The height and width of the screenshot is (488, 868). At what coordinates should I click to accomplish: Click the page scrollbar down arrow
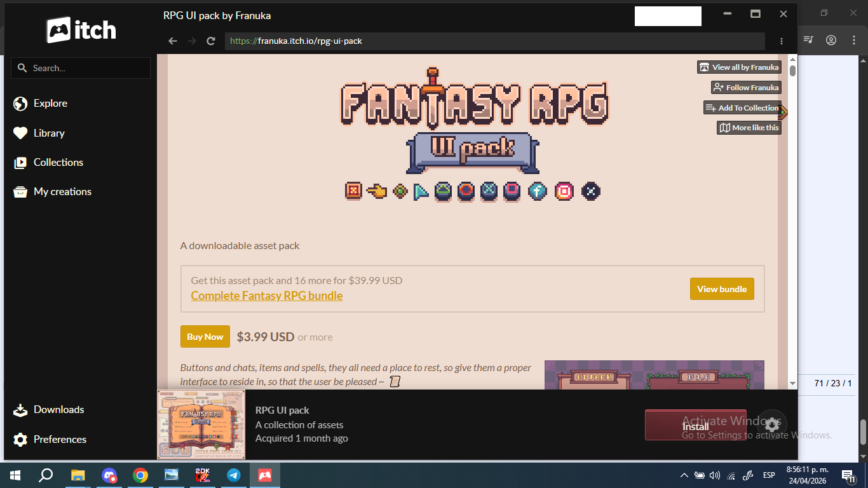(x=792, y=384)
